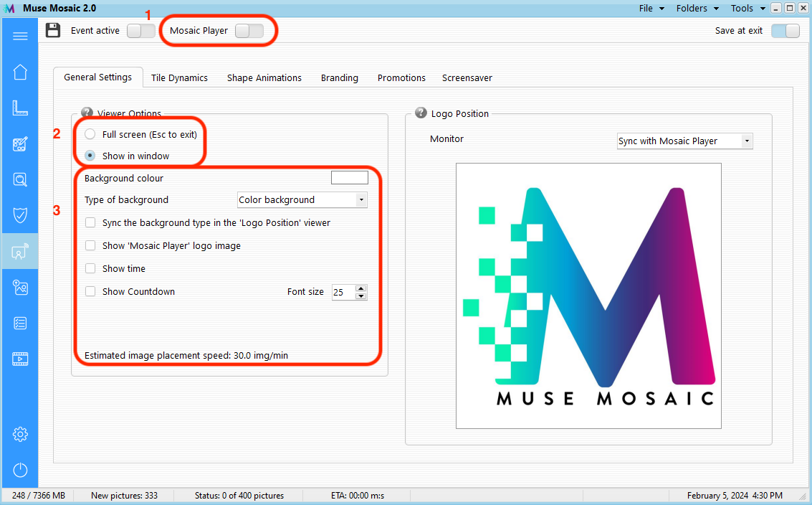Click the Muse Mosaic logo preview
The width and height of the screenshot is (812, 505).
tap(588, 296)
